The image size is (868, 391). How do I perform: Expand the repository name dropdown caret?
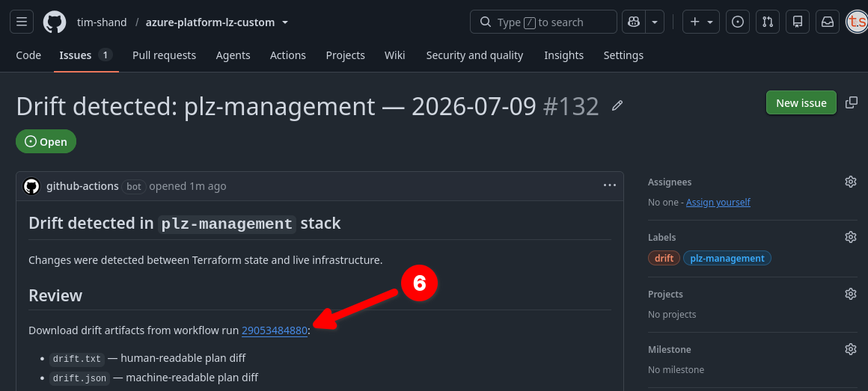pyautogui.click(x=285, y=22)
